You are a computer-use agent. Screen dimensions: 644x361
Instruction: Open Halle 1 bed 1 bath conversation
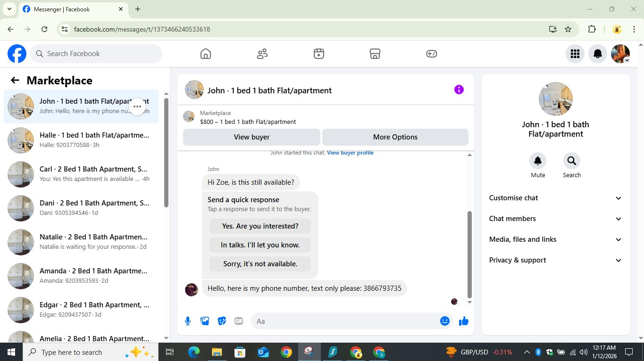coord(81,140)
